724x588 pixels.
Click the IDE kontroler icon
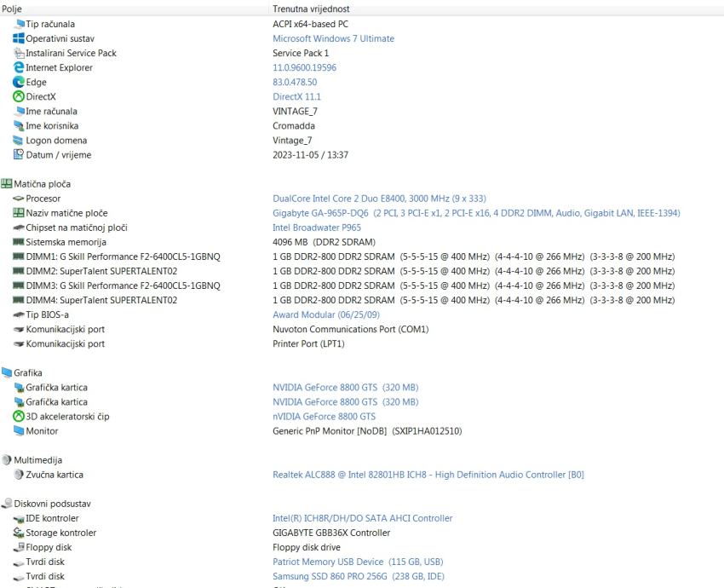coord(19,518)
